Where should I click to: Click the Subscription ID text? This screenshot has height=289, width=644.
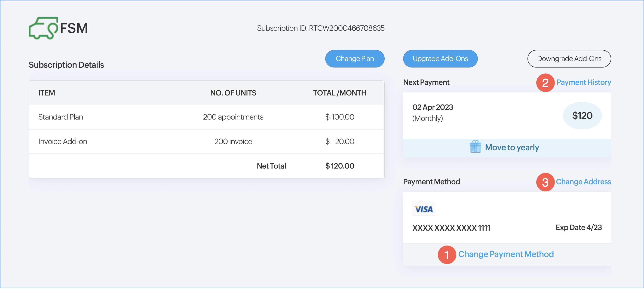(321, 28)
